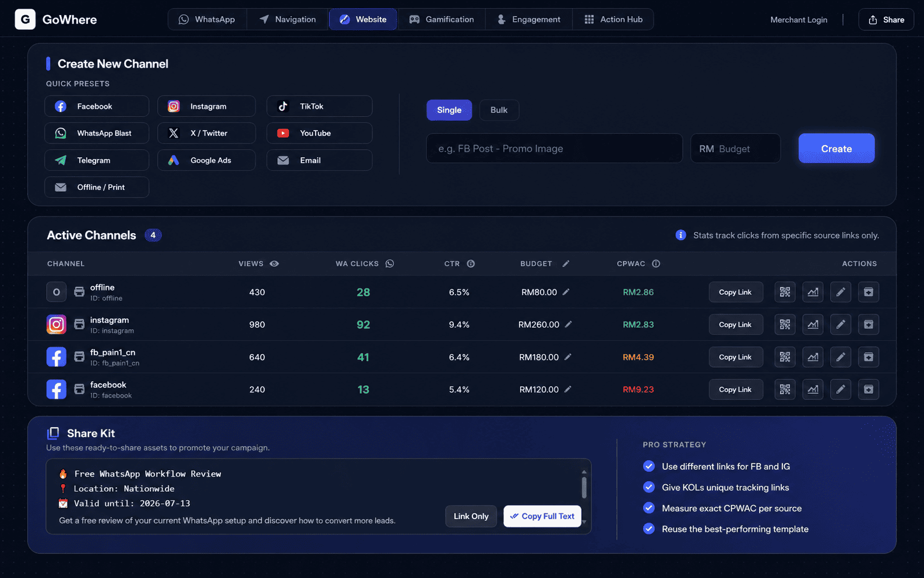Viewport: 924px width, 578px height.
Task: Click the Budget column header pencil icon
Action: [x=566, y=263]
